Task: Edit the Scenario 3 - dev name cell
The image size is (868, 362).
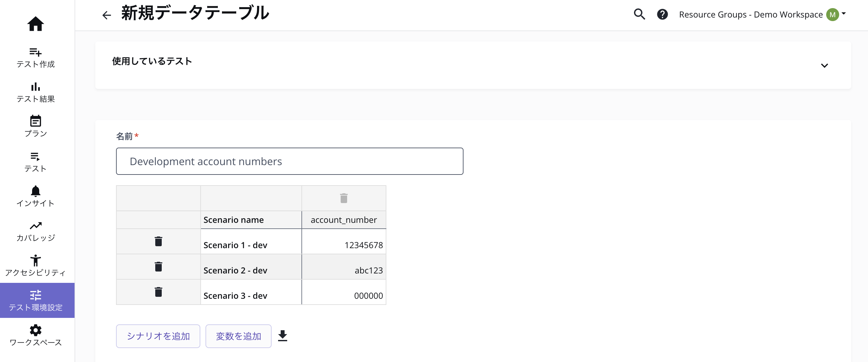Action: (x=251, y=292)
